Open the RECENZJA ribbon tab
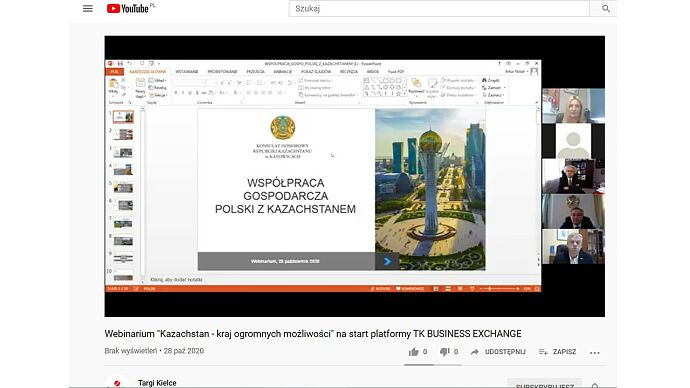The image size is (690, 388). click(349, 72)
